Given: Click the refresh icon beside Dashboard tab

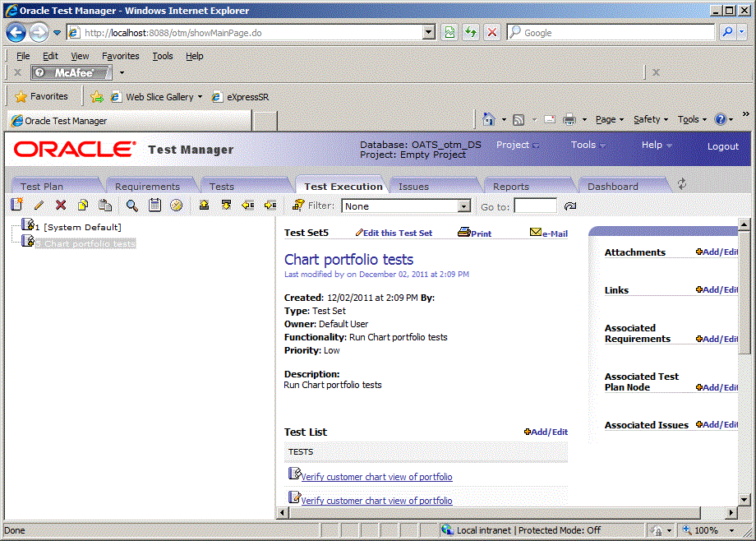Looking at the screenshot, I should [682, 183].
